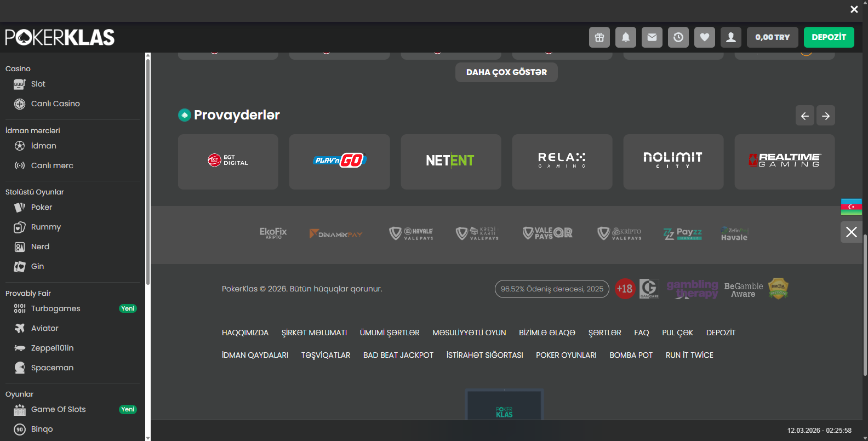Click the sidebar scroll down arrow
The height and width of the screenshot is (441, 868).
pyautogui.click(x=147, y=438)
